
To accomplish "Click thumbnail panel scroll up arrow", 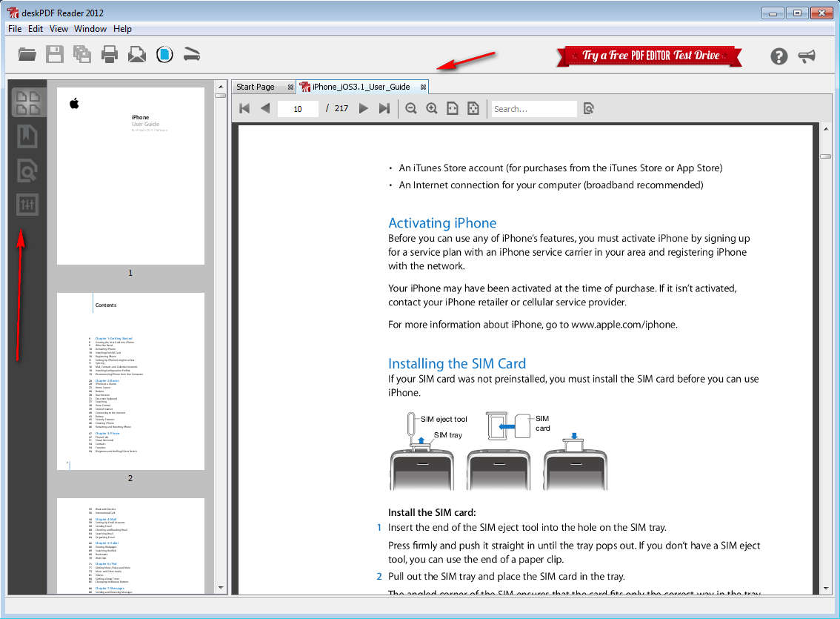I will (x=221, y=86).
